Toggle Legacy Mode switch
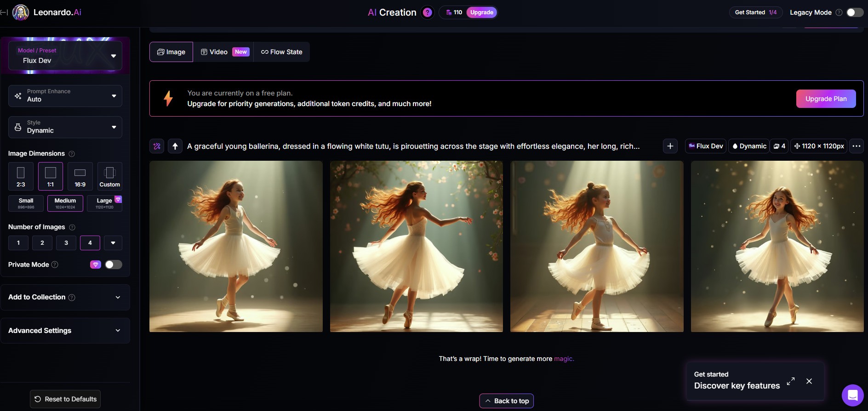This screenshot has height=411, width=868. tap(855, 12)
